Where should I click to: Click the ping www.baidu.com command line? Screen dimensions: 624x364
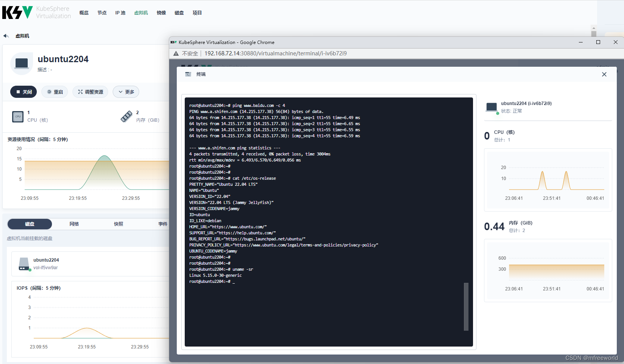point(237,105)
